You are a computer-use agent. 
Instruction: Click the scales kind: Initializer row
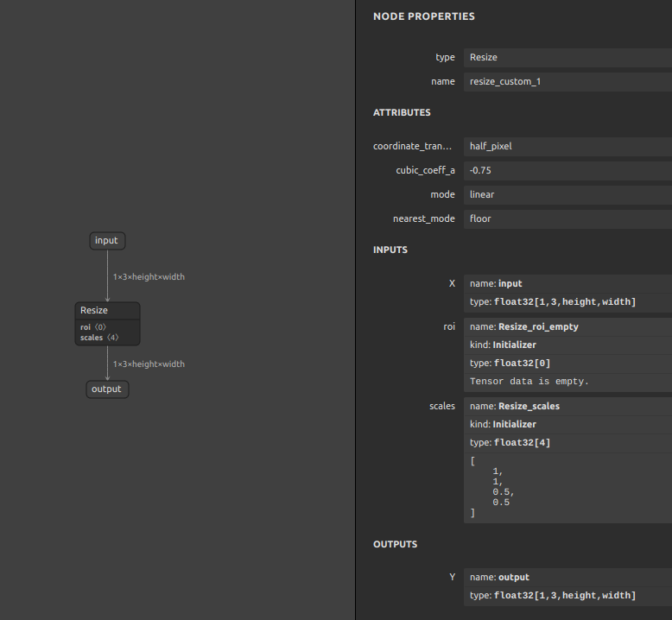coord(567,425)
